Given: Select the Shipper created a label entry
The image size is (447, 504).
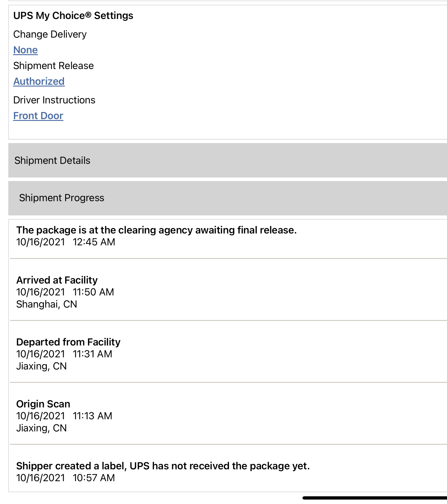Looking at the screenshot, I should click(163, 466).
